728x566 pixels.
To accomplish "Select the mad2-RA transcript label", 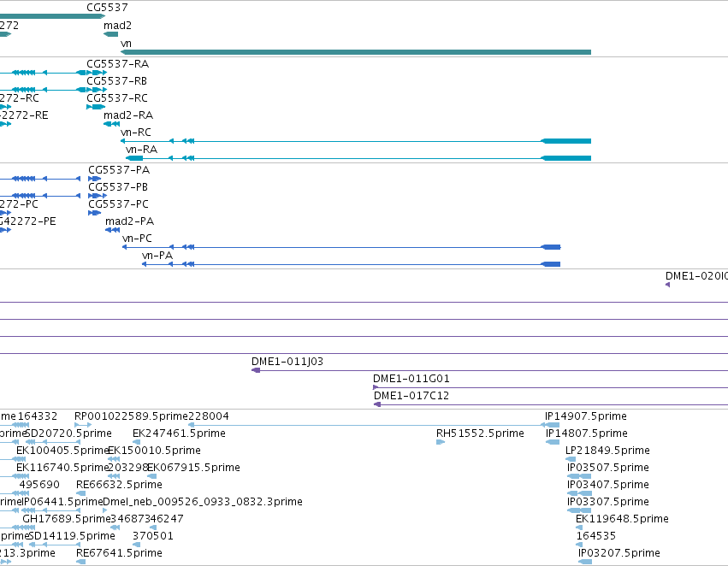I will [128, 115].
